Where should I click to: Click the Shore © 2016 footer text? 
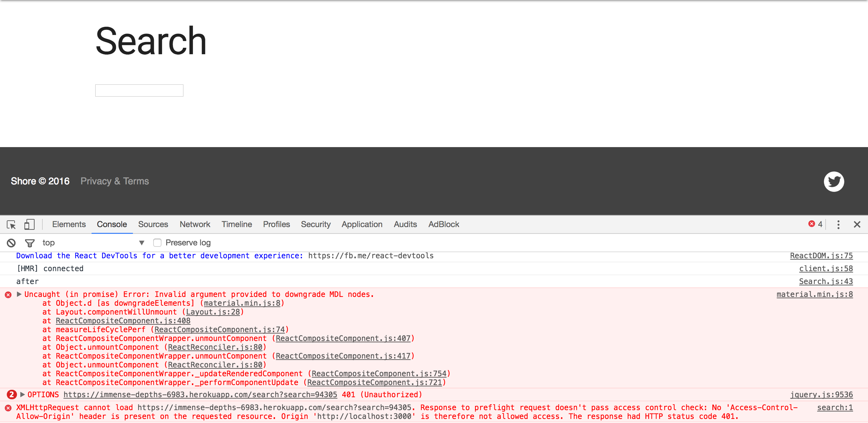[x=40, y=181]
